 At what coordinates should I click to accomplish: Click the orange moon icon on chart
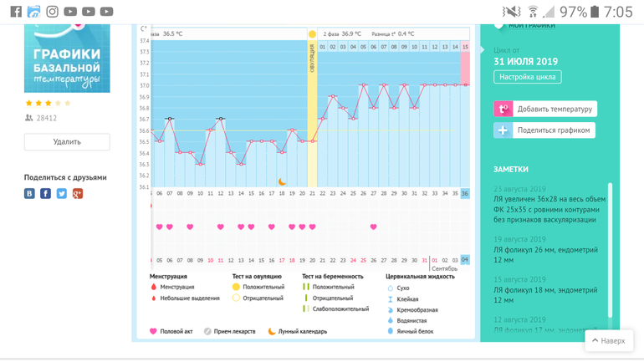pyautogui.click(x=282, y=181)
